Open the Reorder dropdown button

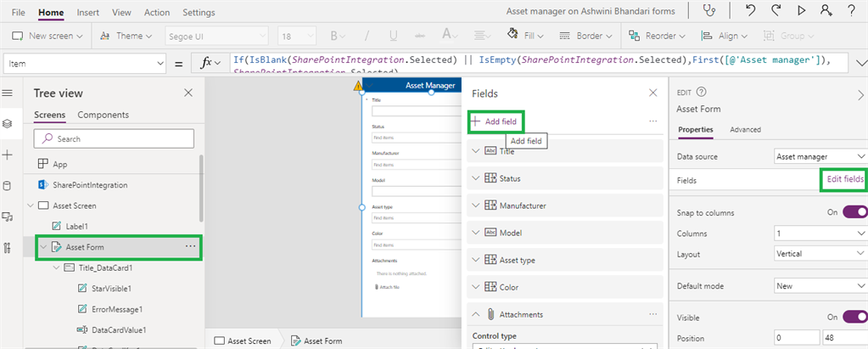point(657,36)
